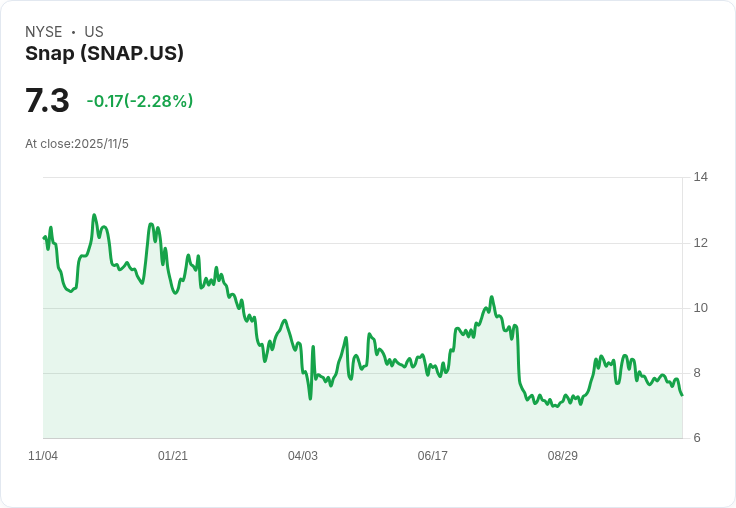Screen dimensions: 736x508
Task: Click the chart's highest peak near 12.8
Action: pyautogui.click(x=94, y=215)
